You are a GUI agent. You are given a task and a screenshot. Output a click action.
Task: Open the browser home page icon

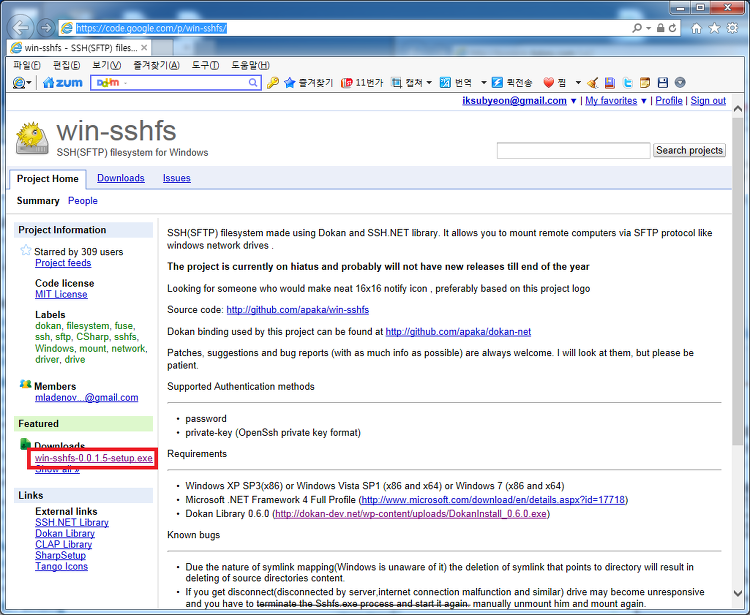[696, 29]
